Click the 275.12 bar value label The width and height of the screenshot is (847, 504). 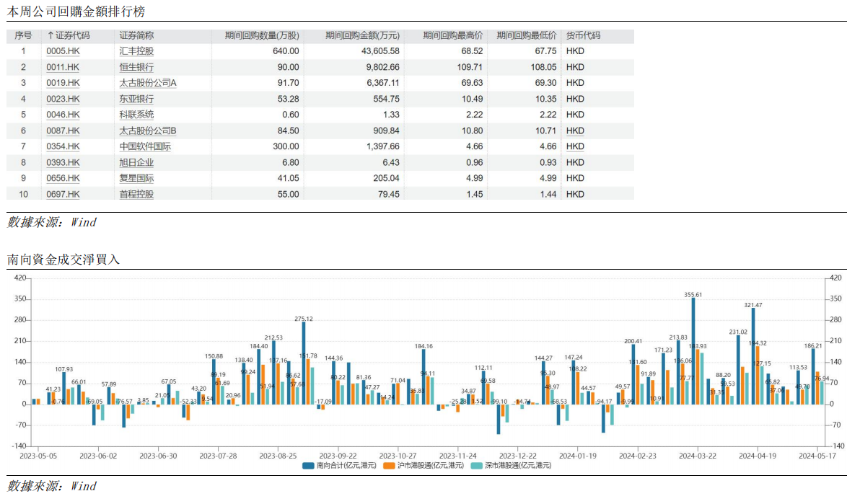click(304, 319)
